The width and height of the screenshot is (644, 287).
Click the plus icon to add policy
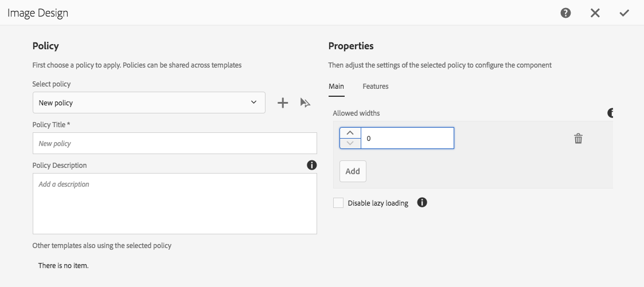pos(283,103)
